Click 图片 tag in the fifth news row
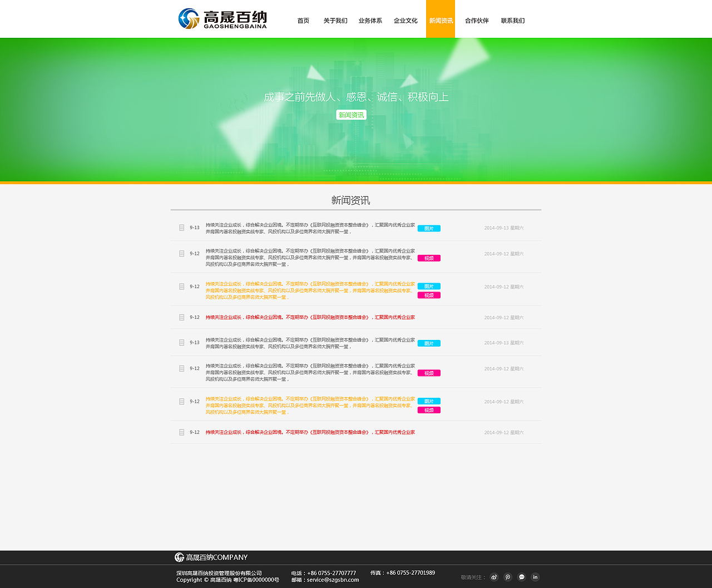Viewport: 712px width, 588px height. [x=429, y=343]
